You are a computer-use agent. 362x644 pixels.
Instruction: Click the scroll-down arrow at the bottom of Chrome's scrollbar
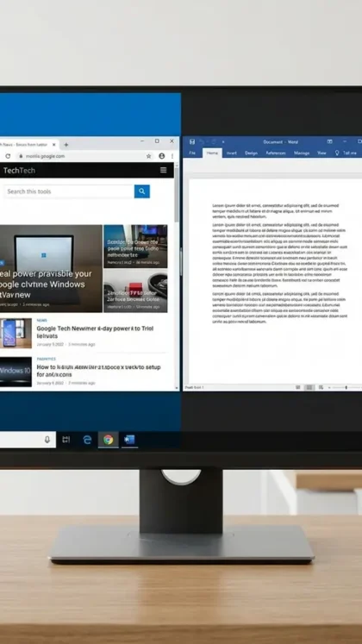[x=177, y=387]
